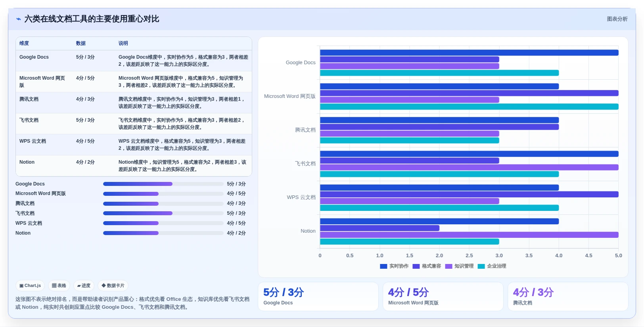Click the 维度 column header
The width and height of the screenshot is (644, 327).
[x=24, y=43]
